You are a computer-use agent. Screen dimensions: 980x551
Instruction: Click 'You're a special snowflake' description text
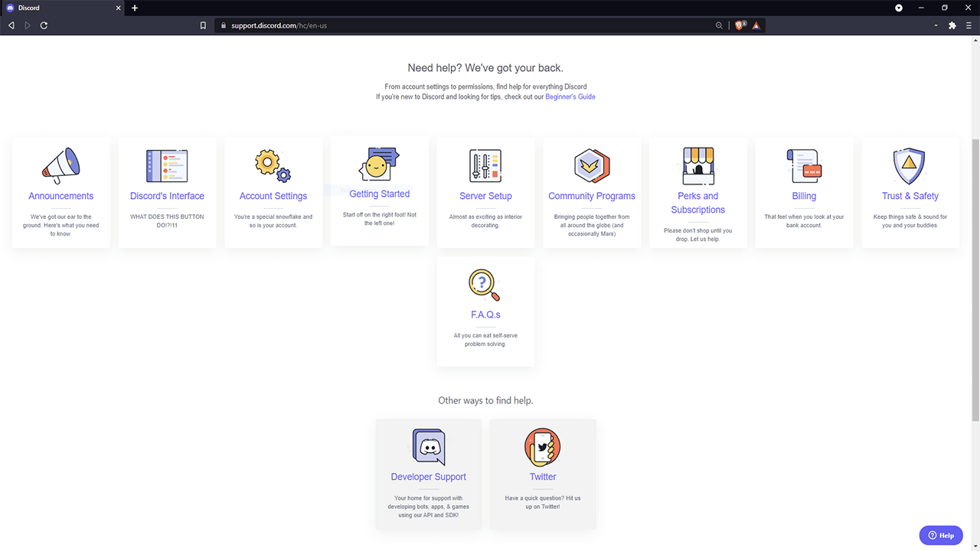pyautogui.click(x=273, y=221)
